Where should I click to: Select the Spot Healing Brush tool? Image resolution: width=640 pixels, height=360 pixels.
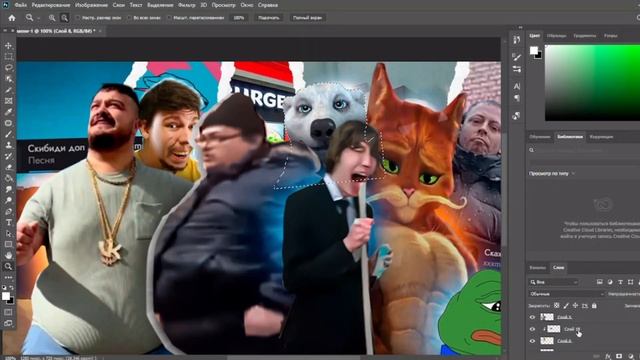pos(9,123)
